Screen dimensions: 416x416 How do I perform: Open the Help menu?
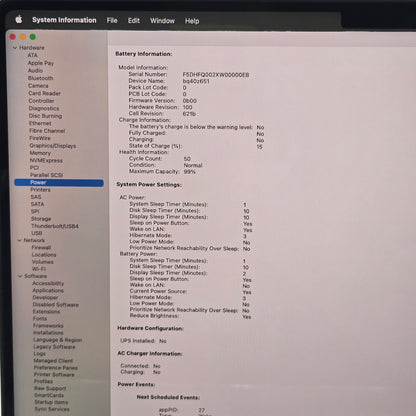pyautogui.click(x=192, y=21)
